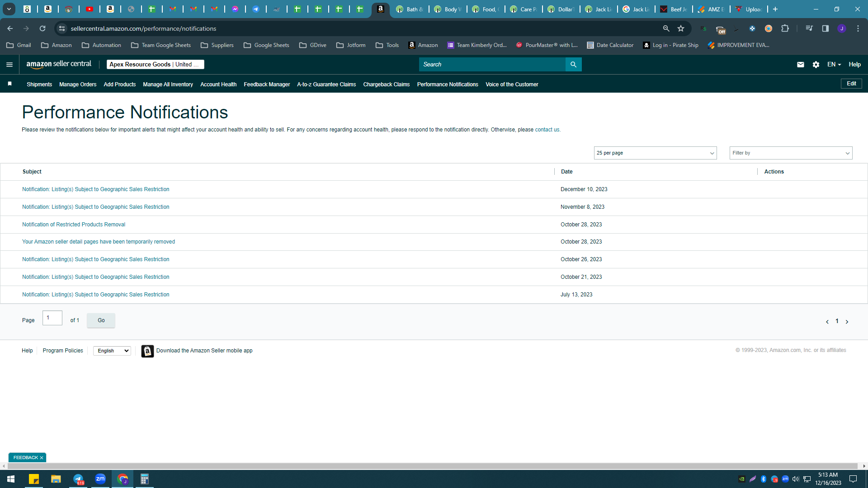Open the Windows Start menu
Image resolution: width=868 pixels, height=488 pixels.
point(11,479)
